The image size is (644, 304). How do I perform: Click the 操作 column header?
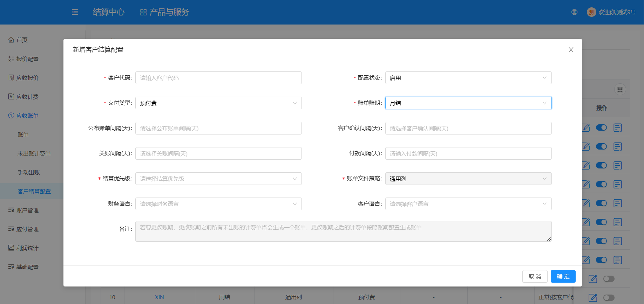[602, 108]
